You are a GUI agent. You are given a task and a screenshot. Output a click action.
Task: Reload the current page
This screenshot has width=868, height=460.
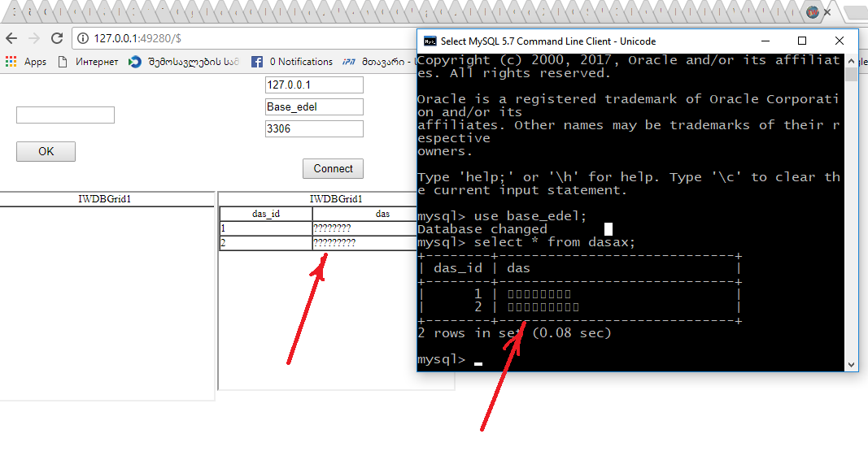57,38
